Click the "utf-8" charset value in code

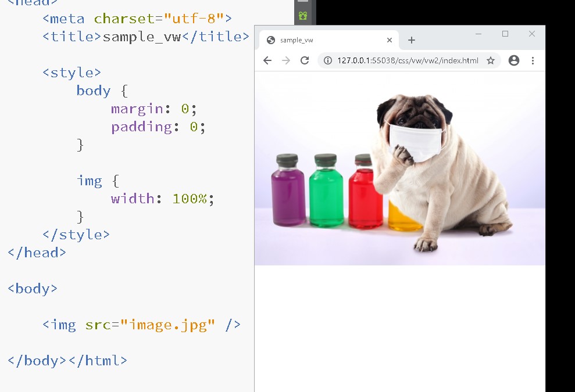tap(191, 19)
